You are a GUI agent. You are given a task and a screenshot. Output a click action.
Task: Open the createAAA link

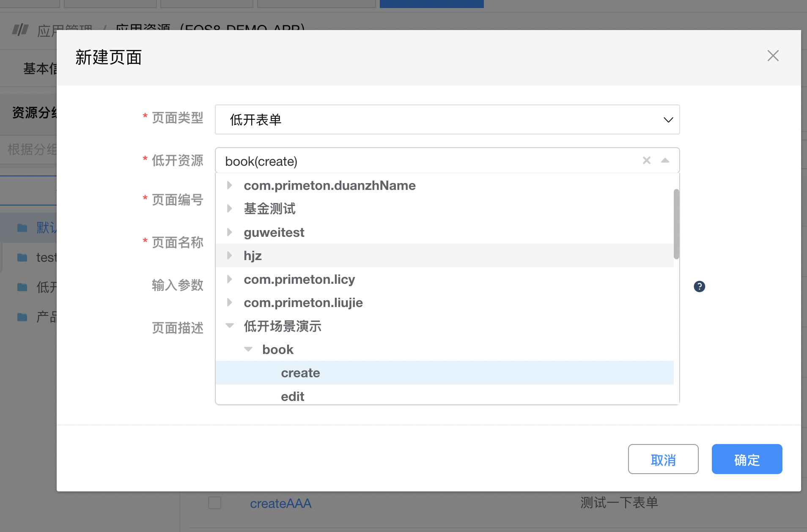[280, 503]
